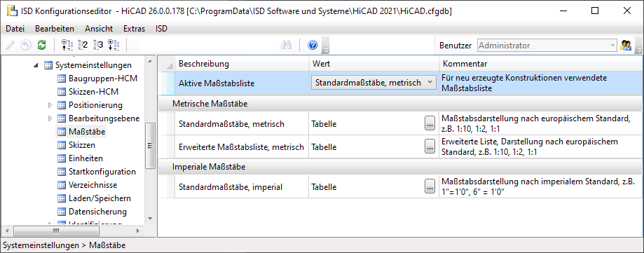Click the user management icon beside Benutzer
Viewport: 644px width, 253px height.
[x=626, y=45]
